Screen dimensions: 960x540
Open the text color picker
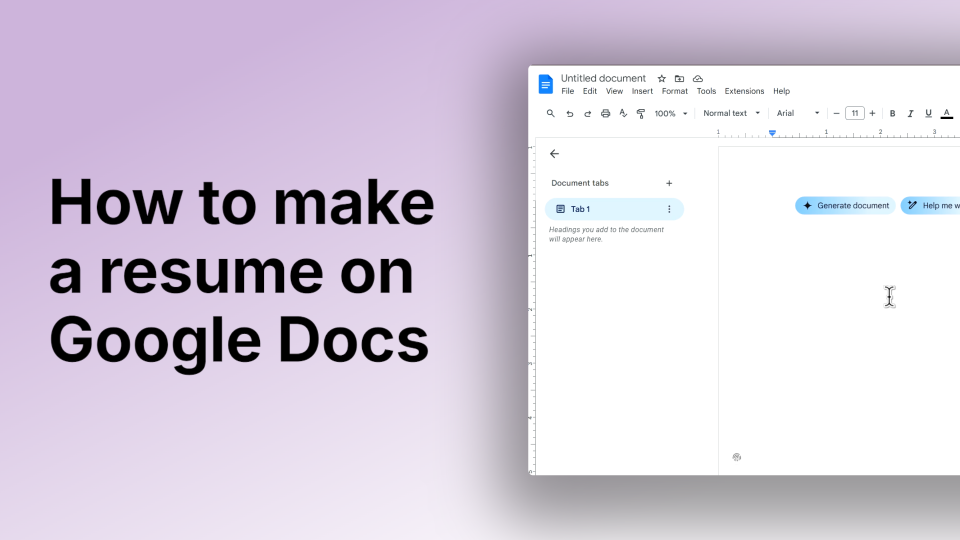947,113
